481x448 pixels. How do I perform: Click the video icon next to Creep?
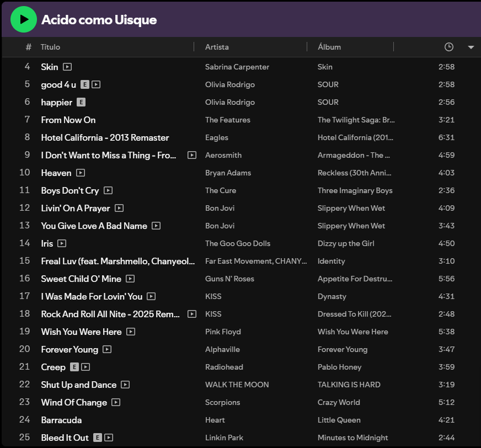pyautogui.click(x=85, y=367)
